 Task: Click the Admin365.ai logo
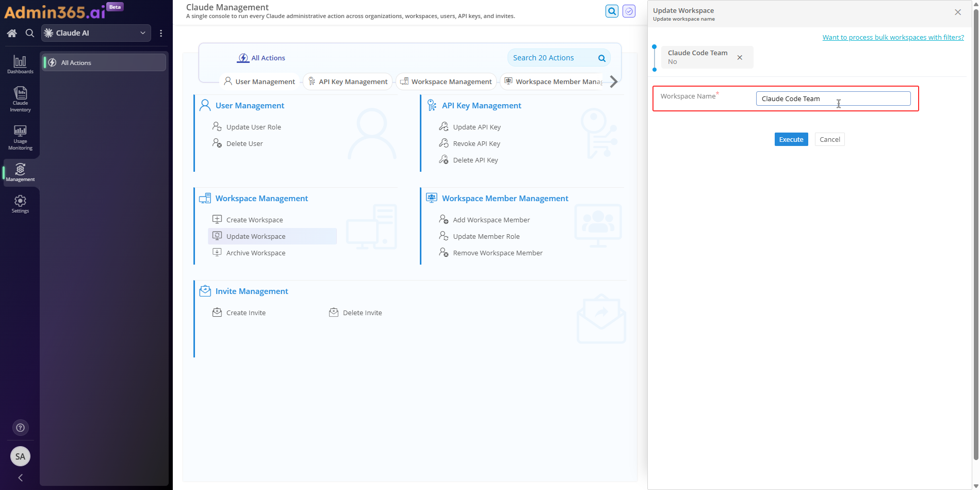point(55,11)
